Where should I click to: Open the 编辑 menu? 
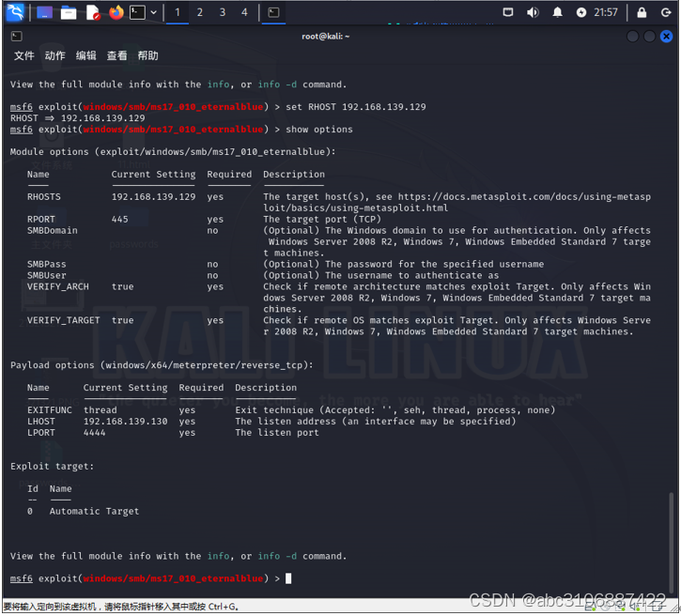click(86, 55)
